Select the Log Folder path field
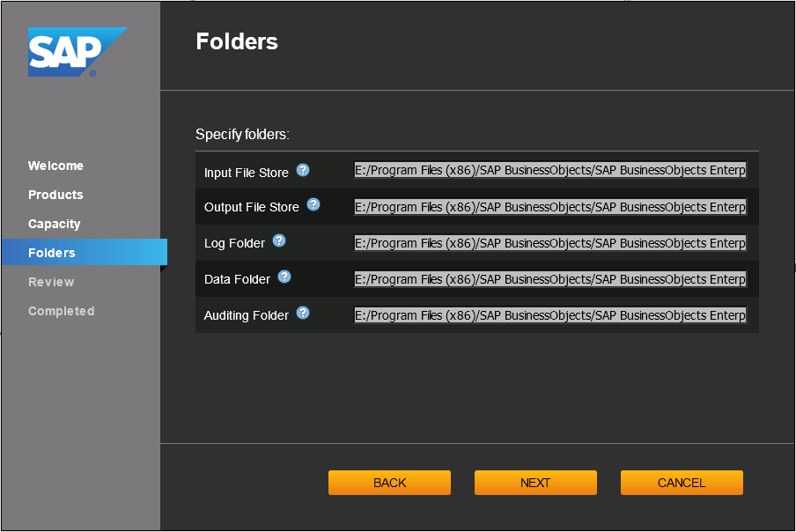 [x=550, y=242]
